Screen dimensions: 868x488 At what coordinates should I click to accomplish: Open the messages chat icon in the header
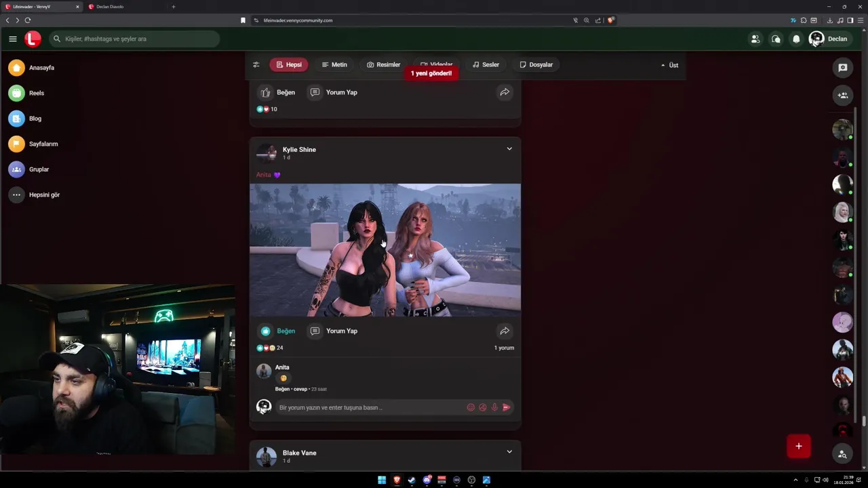[776, 39]
